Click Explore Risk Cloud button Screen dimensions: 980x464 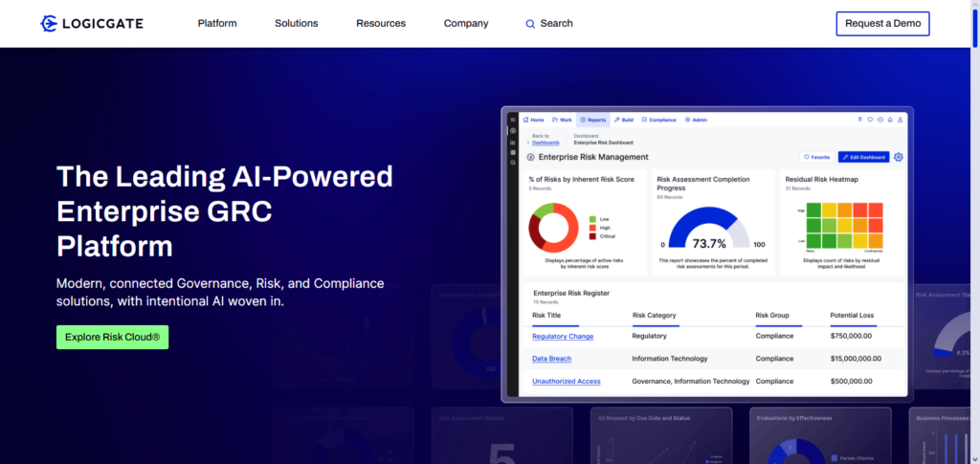coord(112,337)
